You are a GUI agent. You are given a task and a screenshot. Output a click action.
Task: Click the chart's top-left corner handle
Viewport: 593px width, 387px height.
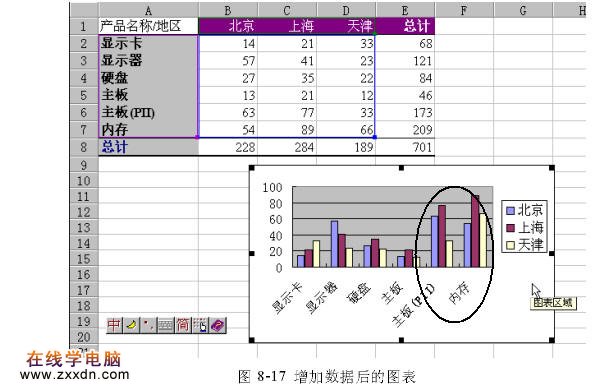[x=251, y=168]
